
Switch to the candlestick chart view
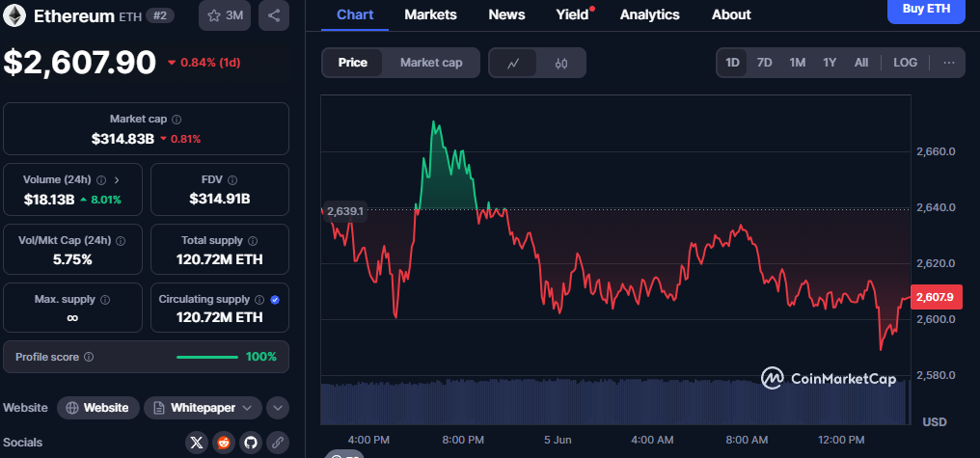(561, 63)
